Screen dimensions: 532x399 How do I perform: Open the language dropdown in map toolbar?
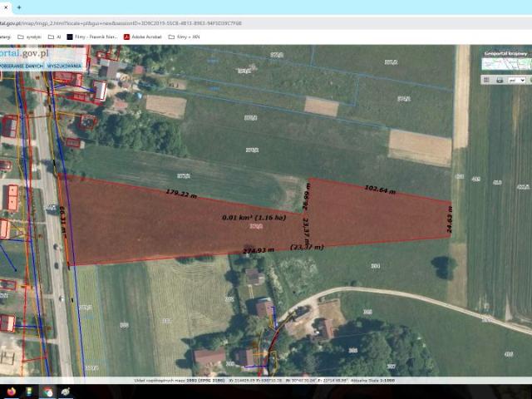point(517,80)
